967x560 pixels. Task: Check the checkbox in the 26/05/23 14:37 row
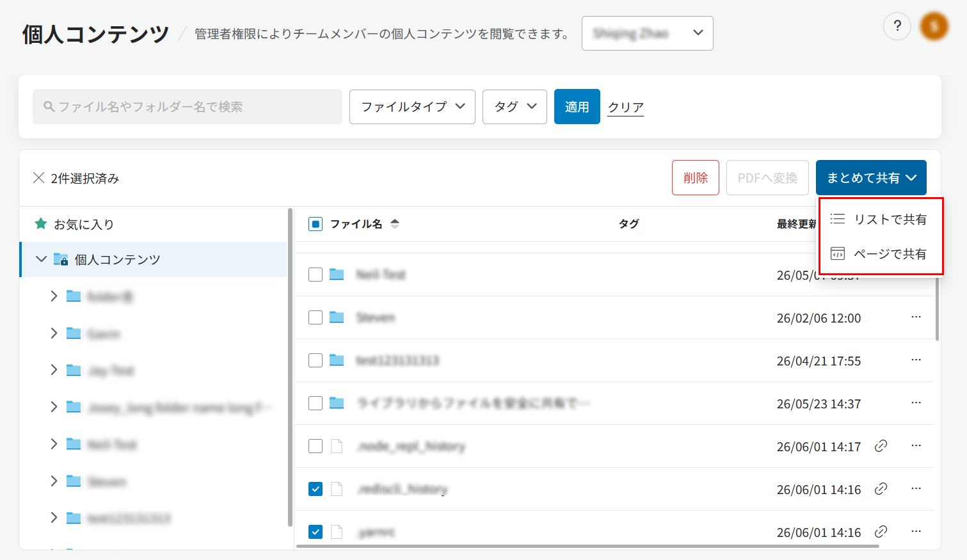pyautogui.click(x=316, y=403)
